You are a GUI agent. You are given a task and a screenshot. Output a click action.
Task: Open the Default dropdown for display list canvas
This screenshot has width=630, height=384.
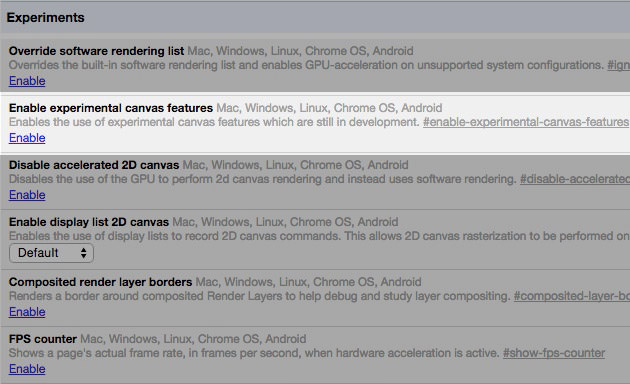click(x=51, y=253)
